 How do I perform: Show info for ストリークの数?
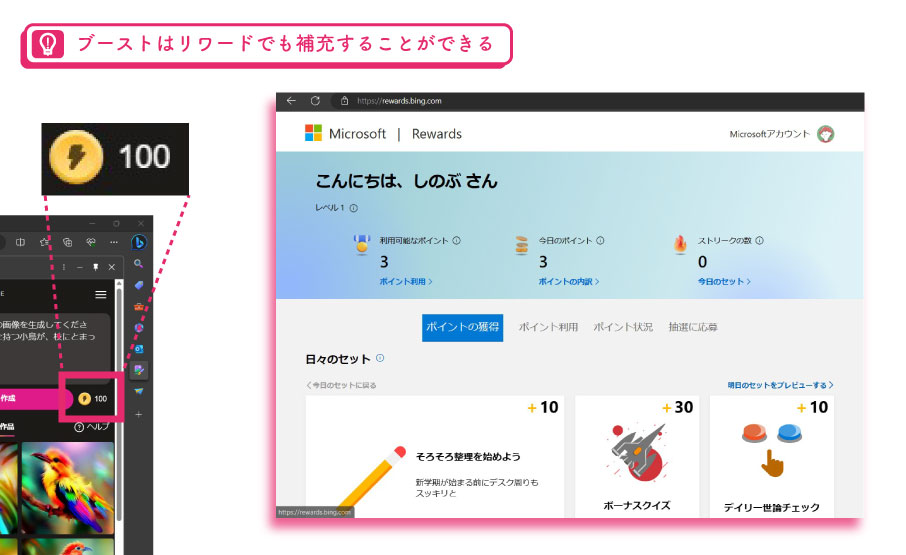pyautogui.click(x=760, y=240)
